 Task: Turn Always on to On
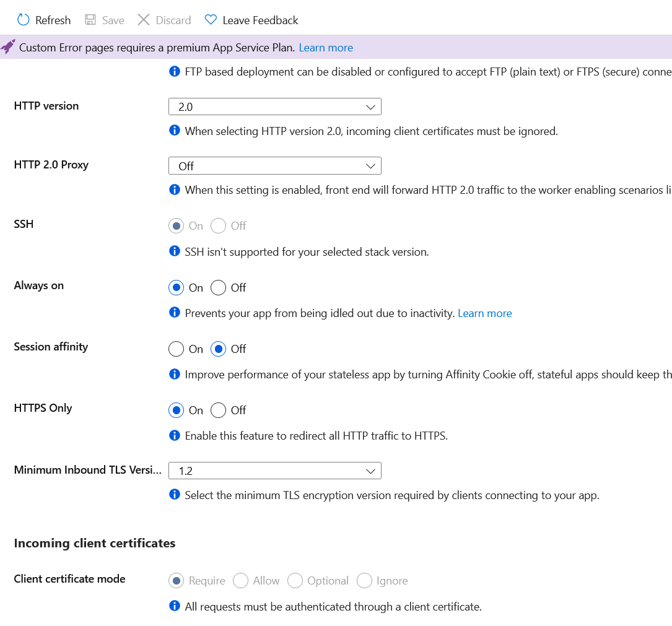coord(176,287)
